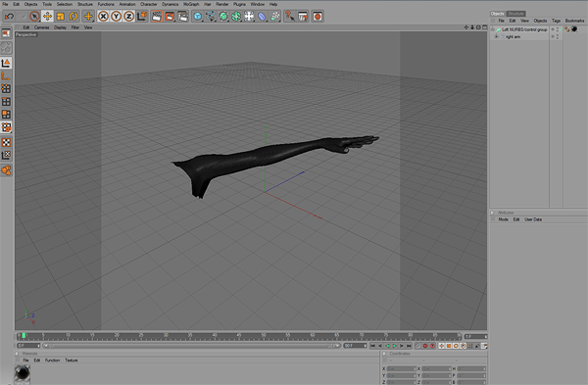Enable the Object Axis tool in left palette
The image size is (588, 385).
point(6,76)
